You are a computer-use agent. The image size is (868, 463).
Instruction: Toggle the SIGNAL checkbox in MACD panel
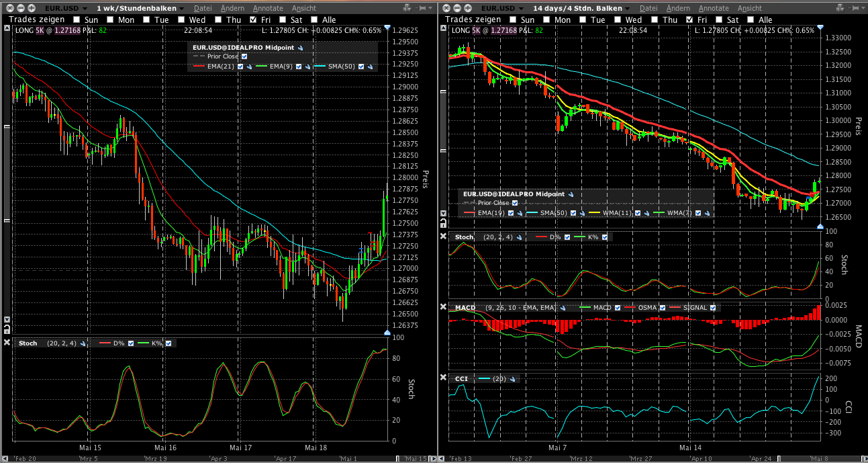(x=713, y=308)
